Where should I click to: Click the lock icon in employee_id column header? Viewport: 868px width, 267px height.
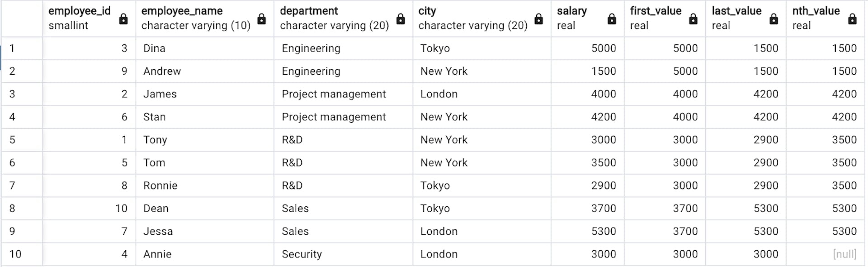click(x=123, y=19)
